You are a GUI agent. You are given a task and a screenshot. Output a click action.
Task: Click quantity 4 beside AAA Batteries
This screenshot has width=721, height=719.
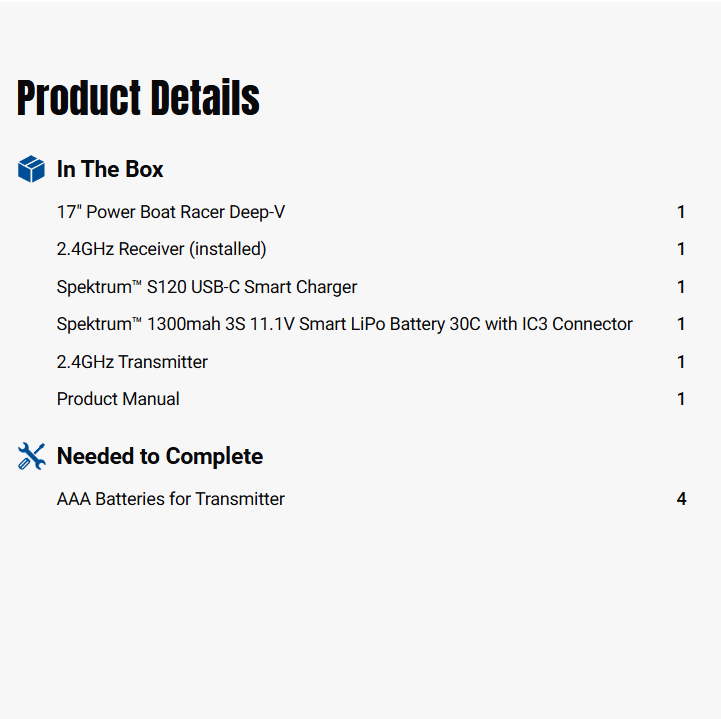click(681, 499)
